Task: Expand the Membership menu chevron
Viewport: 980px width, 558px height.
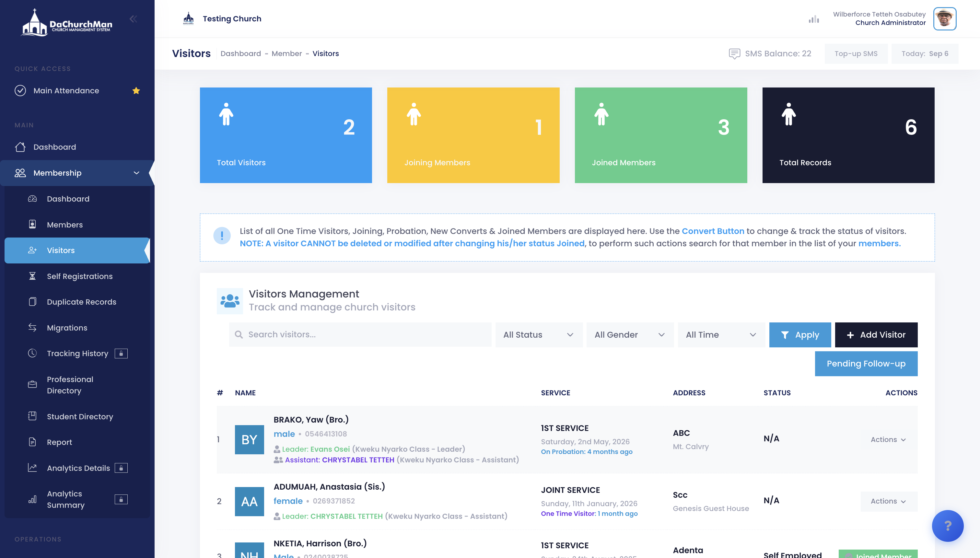Action: click(136, 173)
